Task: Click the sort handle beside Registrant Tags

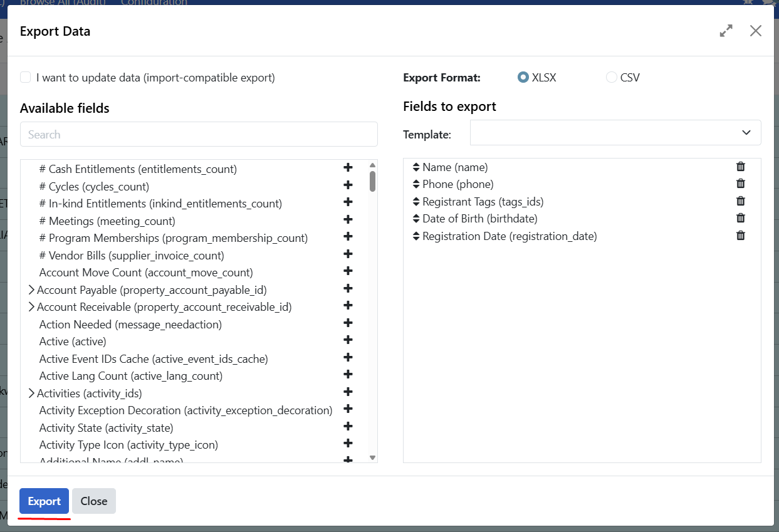Action: pyautogui.click(x=416, y=201)
